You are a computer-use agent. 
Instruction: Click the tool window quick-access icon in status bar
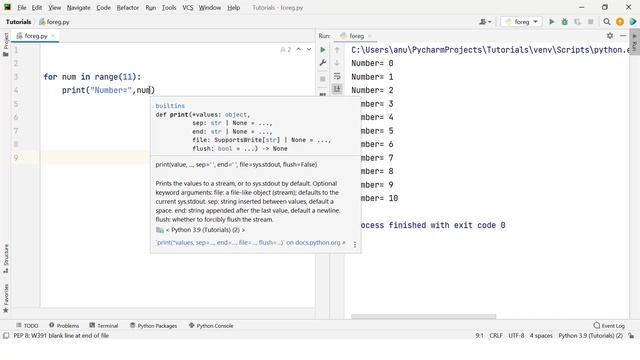6,336
